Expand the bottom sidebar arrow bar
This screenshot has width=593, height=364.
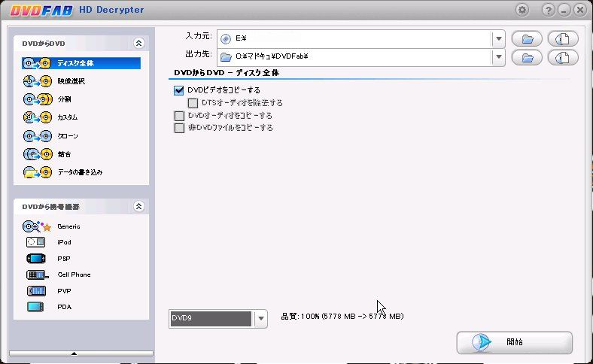pyautogui.click(x=81, y=353)
